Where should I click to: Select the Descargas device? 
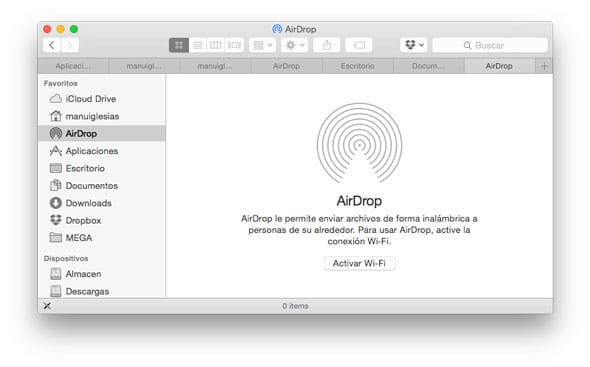tap(102, 291)
